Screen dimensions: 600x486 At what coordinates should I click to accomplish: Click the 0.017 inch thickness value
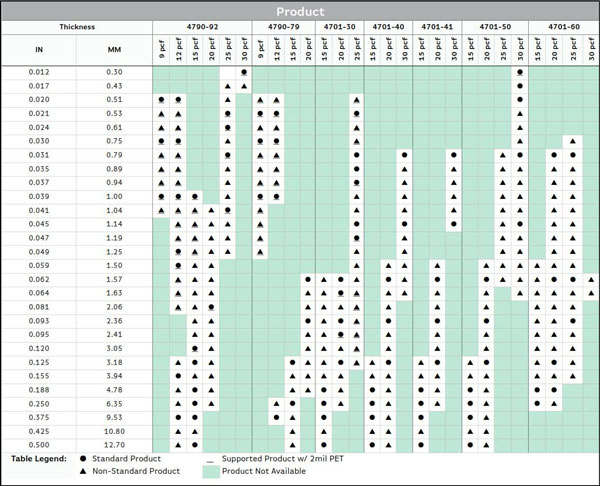[39, 86]
